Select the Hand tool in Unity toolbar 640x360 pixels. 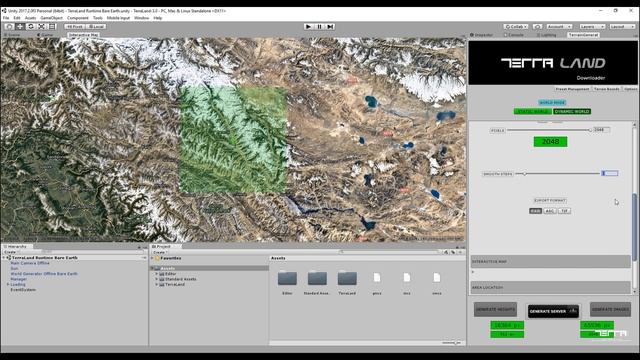click(9, 27)
